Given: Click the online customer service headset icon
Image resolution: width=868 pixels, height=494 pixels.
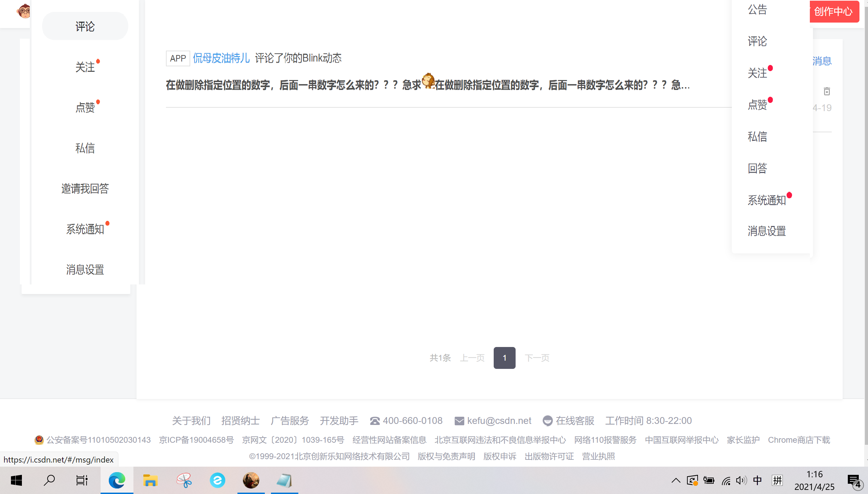Looking at the screenshot, I should coord(548,421).
